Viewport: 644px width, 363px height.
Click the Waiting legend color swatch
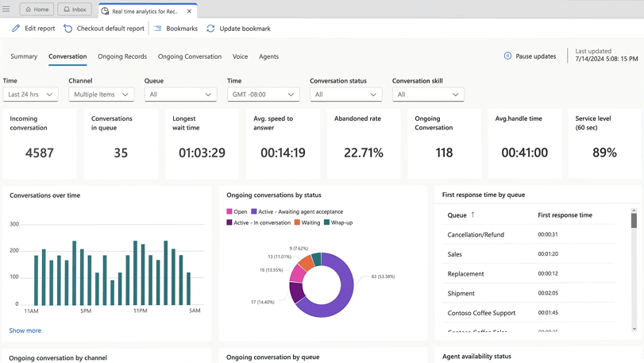point(297,222)
